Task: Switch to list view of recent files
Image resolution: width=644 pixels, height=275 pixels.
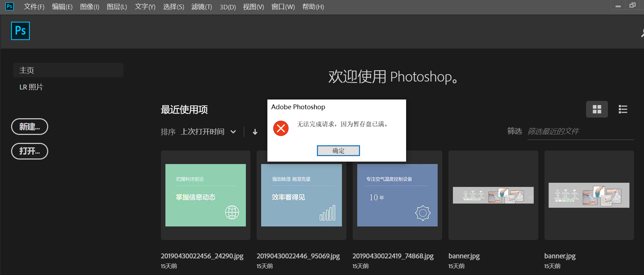Action: click(x=623, y=109)
